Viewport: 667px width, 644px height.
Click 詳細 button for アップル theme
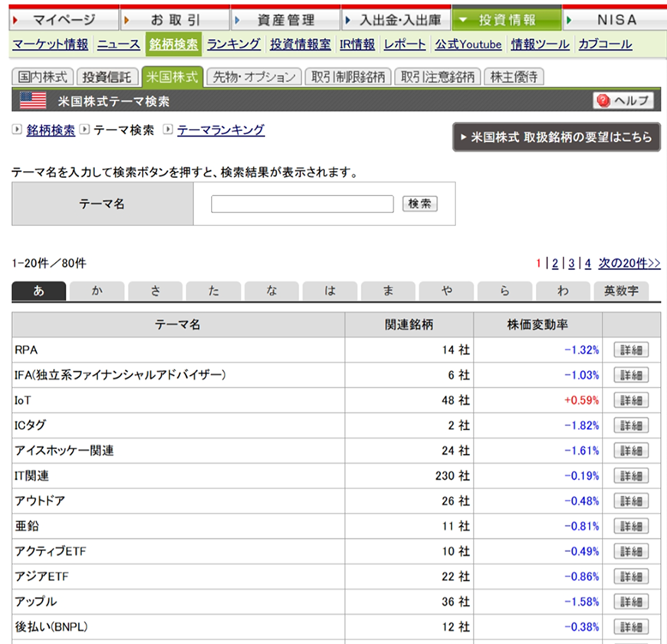pos(631,602)
